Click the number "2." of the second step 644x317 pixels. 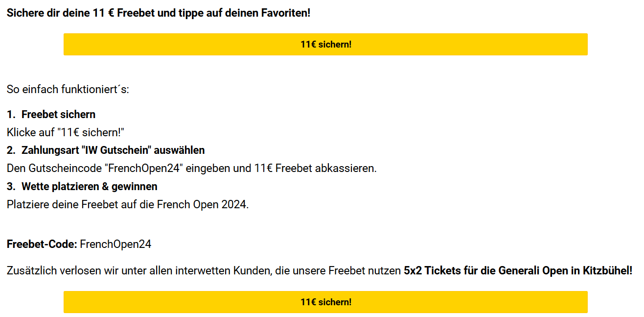pos(11,150)
